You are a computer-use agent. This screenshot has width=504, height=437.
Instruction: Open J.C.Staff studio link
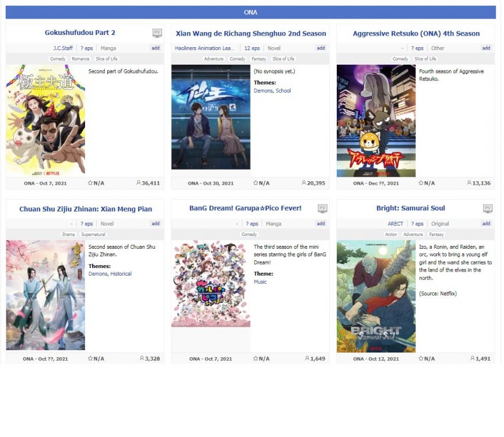63,48
